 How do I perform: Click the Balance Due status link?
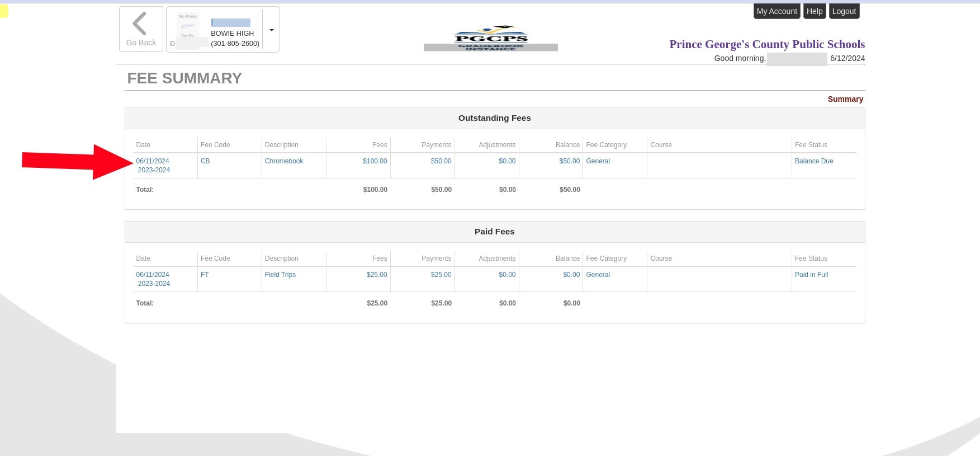click(x=813, y=161)
